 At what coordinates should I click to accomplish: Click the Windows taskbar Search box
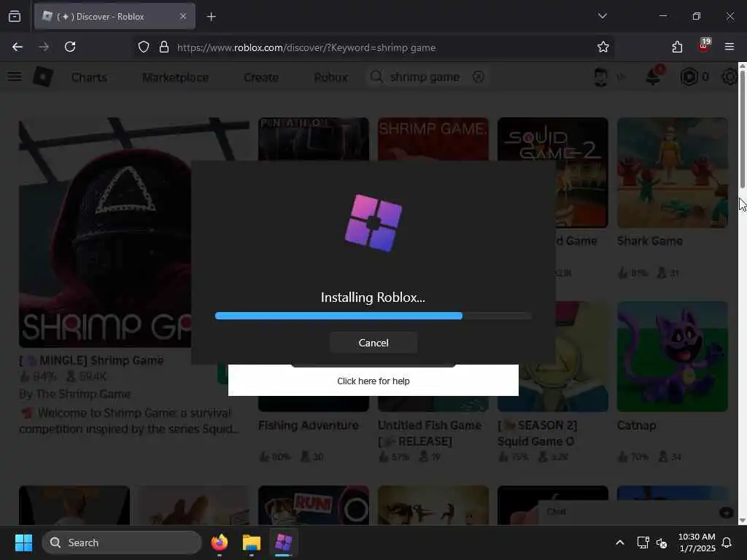[122, 542]
